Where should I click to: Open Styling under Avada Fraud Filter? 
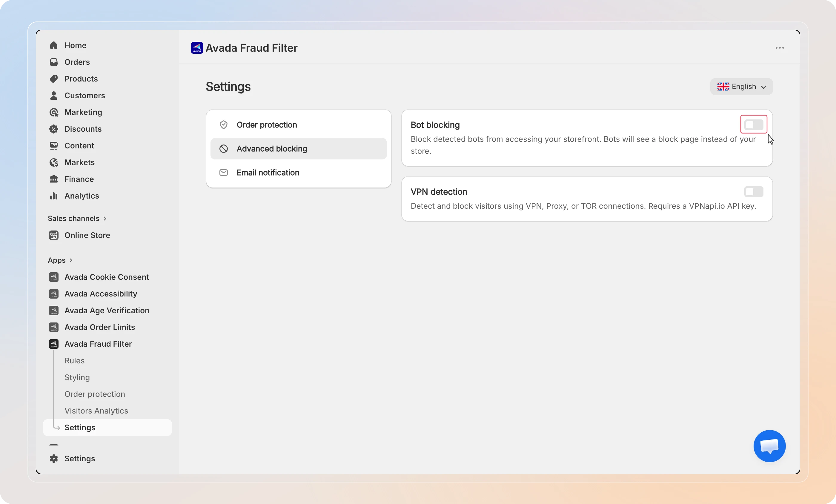[x=77, y=377]
